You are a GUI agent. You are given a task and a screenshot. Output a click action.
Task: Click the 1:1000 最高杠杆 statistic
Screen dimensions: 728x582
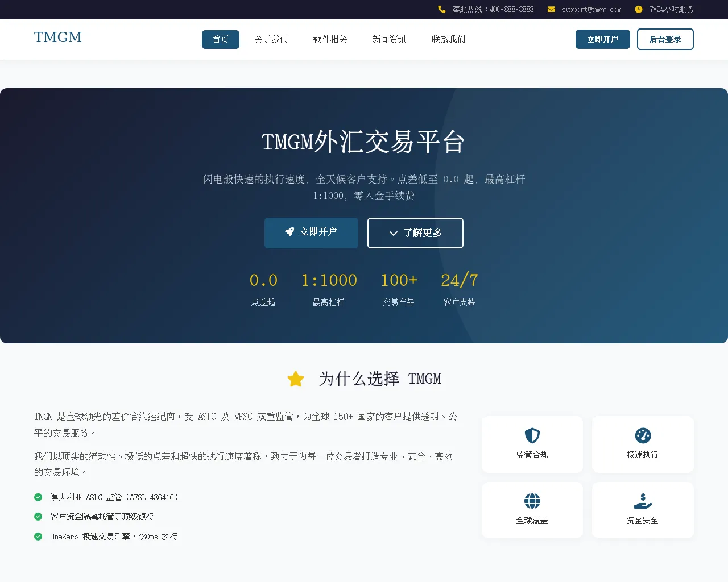click(329, 289)
